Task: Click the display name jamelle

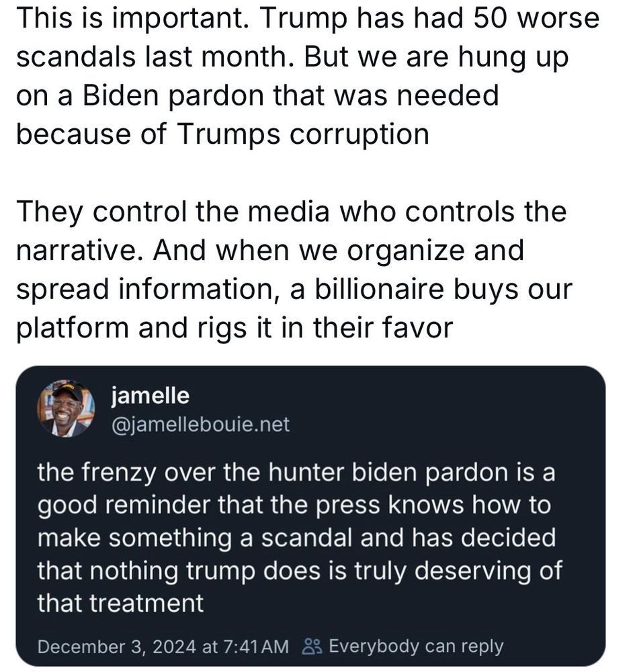Action: [151, 397]
